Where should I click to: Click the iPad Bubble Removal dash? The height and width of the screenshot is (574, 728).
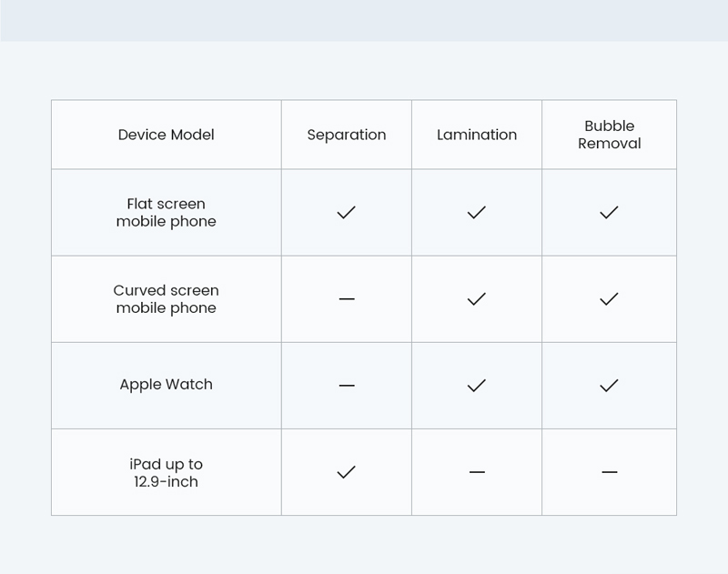point(610,472)
